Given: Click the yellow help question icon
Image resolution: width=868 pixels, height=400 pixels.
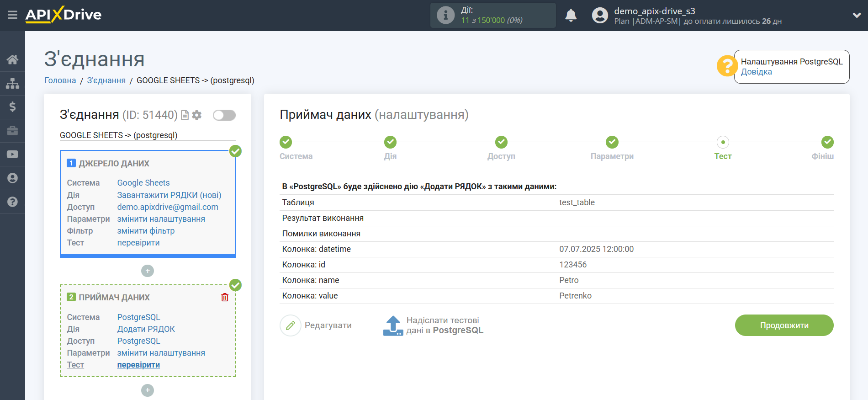Looking at the screenshot, I should point(727,66).
